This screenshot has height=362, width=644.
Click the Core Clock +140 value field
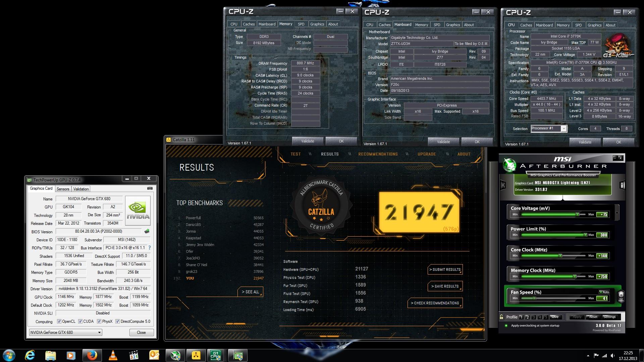[602, 256]
